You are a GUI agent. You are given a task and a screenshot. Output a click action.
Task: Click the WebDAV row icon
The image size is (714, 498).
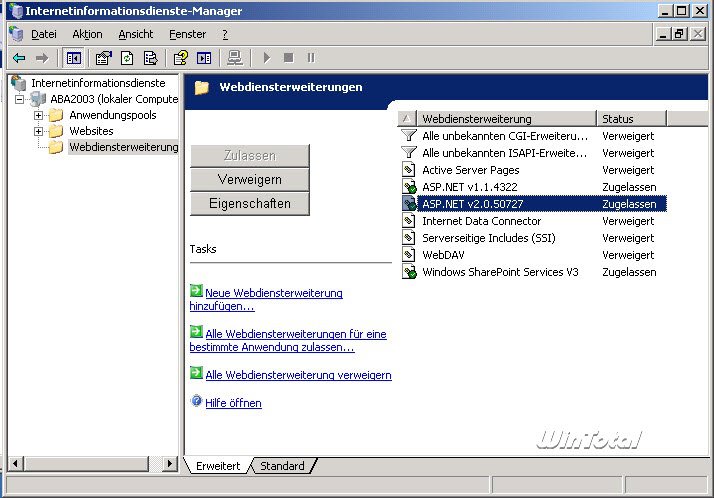(409, 254)
